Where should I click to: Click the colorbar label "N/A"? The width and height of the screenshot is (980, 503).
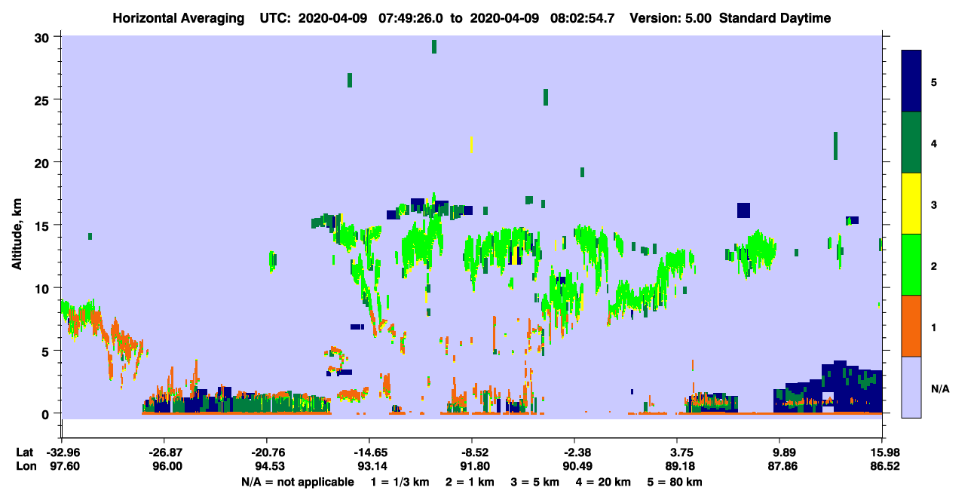(939, 389)
